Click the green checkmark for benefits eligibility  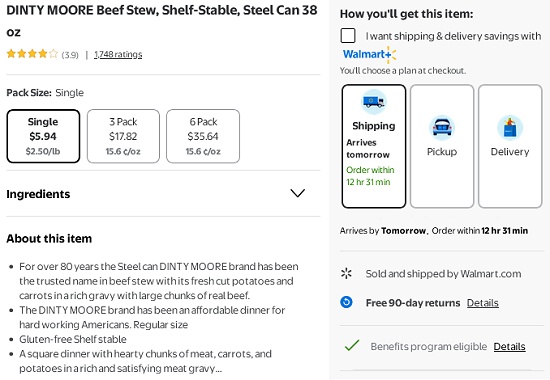tap(352, 345)
